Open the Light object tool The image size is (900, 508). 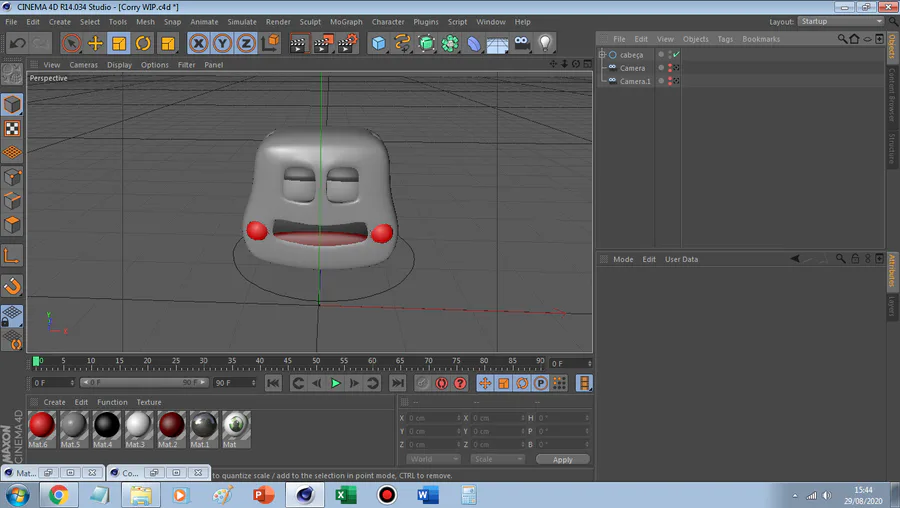[x=545, y=43]
